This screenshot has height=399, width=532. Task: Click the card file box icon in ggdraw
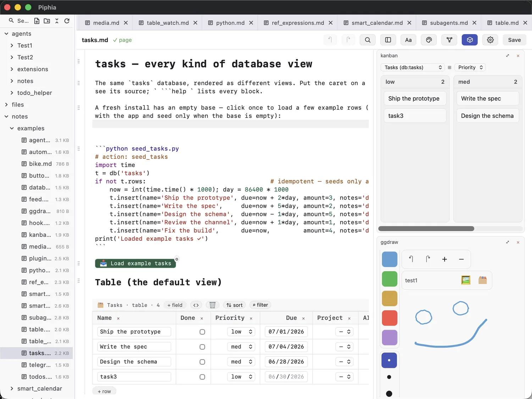[x=482, y=280]
